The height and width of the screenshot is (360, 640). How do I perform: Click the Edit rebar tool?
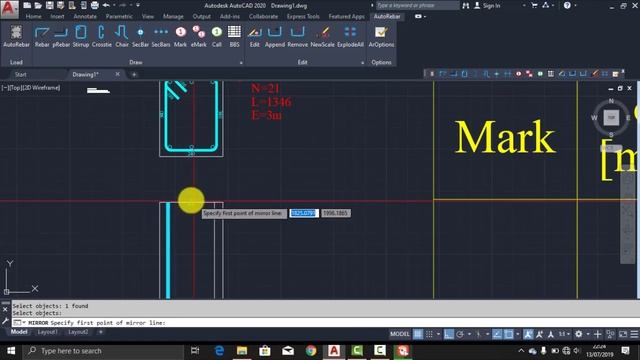pos(255,37)
